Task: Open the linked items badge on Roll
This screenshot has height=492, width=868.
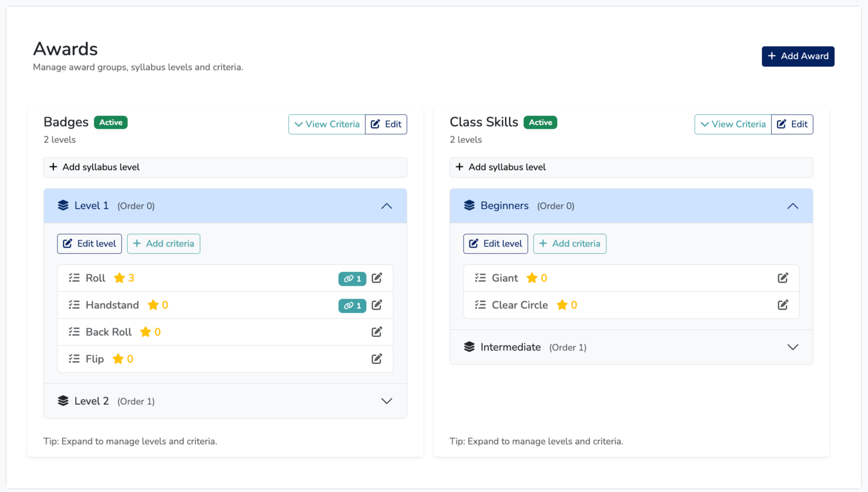Action: (x=352, y=279)
